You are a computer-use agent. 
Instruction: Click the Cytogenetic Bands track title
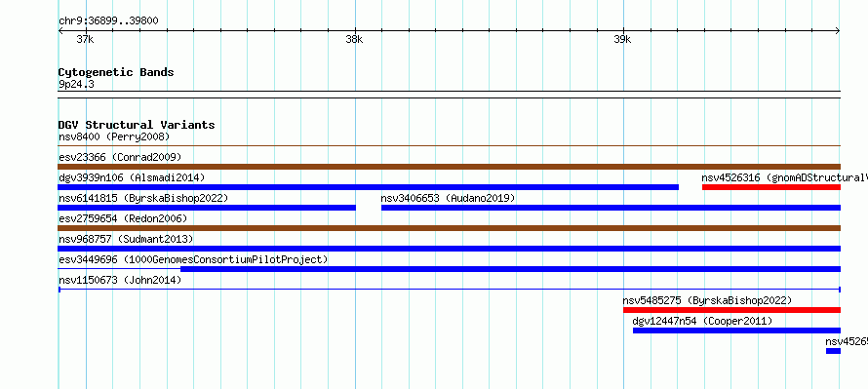[x=116, y=72]
